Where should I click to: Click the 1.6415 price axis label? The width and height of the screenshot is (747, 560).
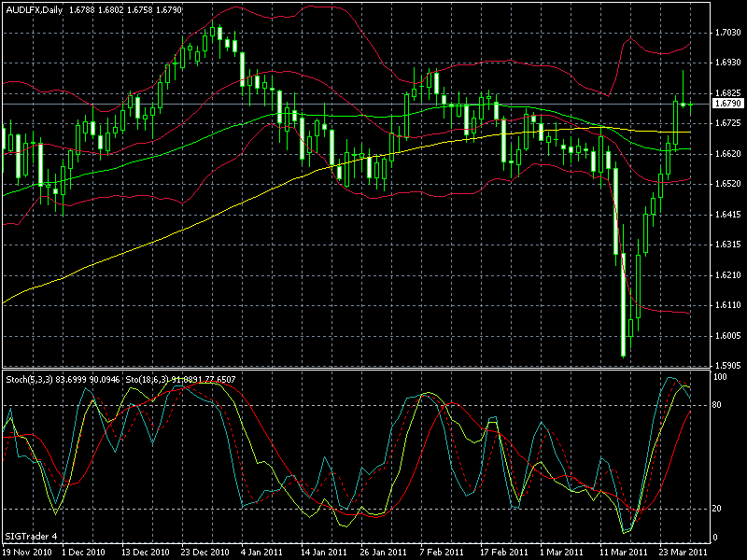(728, 215)
